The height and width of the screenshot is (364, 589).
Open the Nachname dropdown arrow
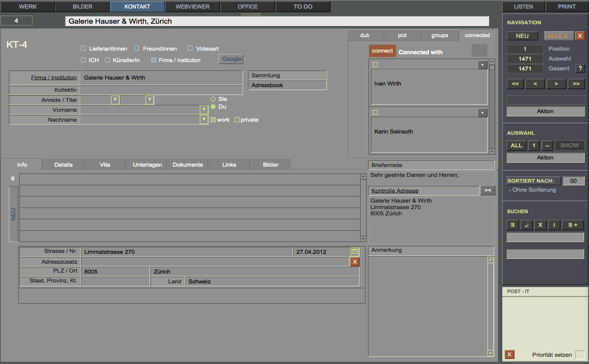tap(204, 119)
